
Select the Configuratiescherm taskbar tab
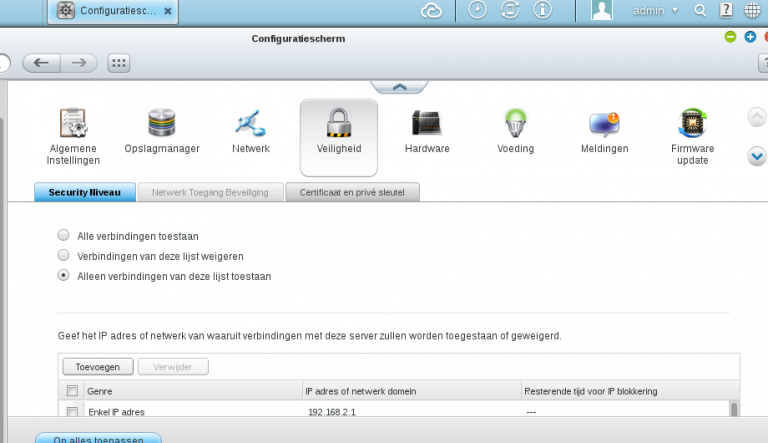click(113, 11)
